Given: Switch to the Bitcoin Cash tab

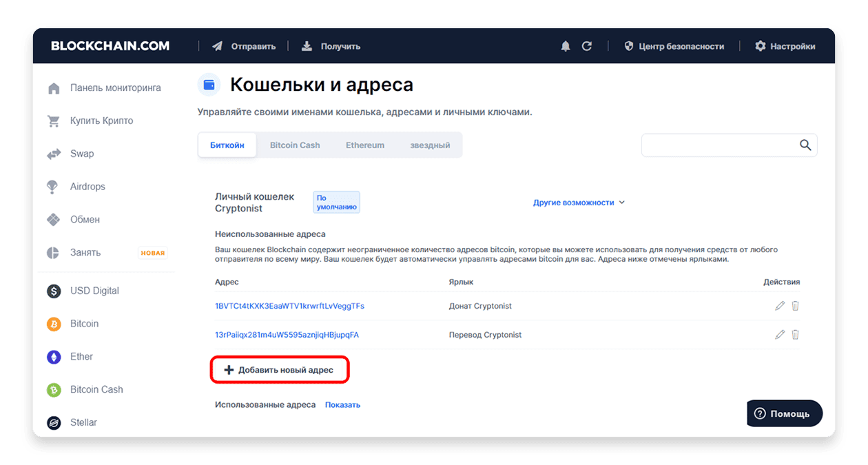Looking at the screenshot, I should point(295,145).
